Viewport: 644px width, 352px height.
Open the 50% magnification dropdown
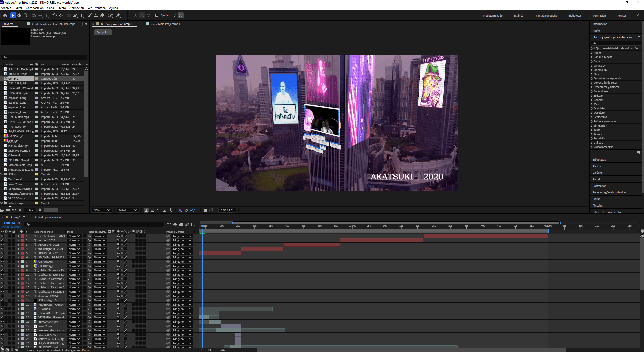point(102,210)
